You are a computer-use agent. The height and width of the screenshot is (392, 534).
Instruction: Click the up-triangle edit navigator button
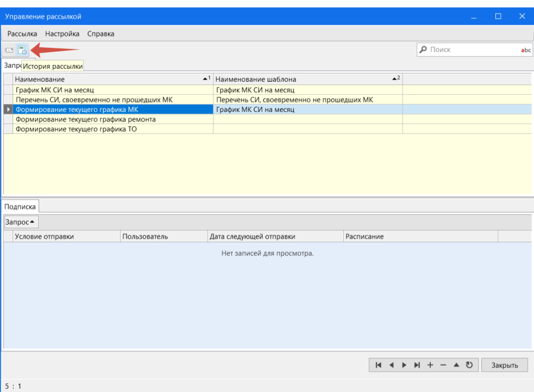tap(456, 365)
